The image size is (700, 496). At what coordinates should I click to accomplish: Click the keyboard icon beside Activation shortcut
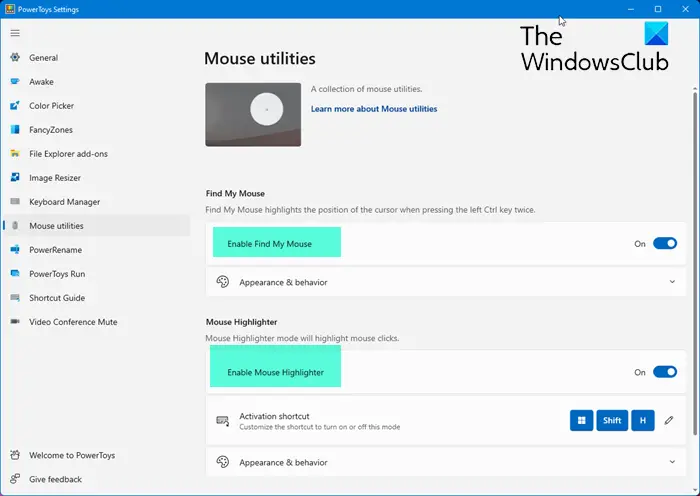pos(222,421)
